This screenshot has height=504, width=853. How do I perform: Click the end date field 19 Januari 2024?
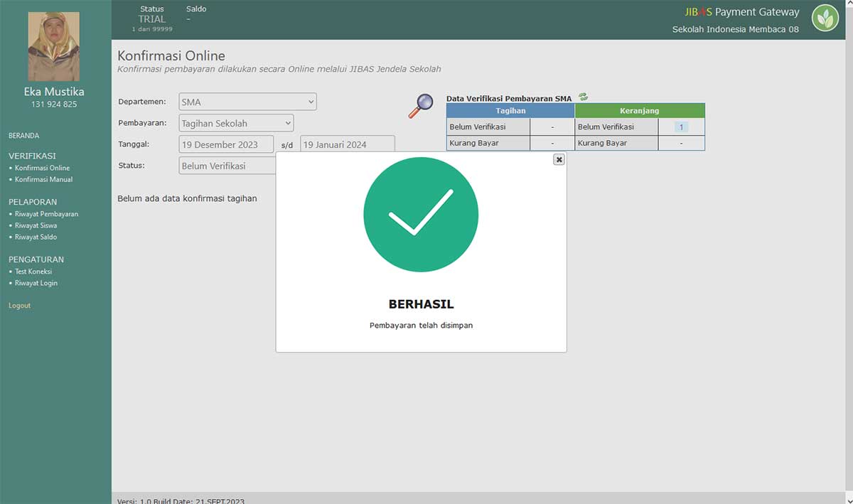[347, 144]
